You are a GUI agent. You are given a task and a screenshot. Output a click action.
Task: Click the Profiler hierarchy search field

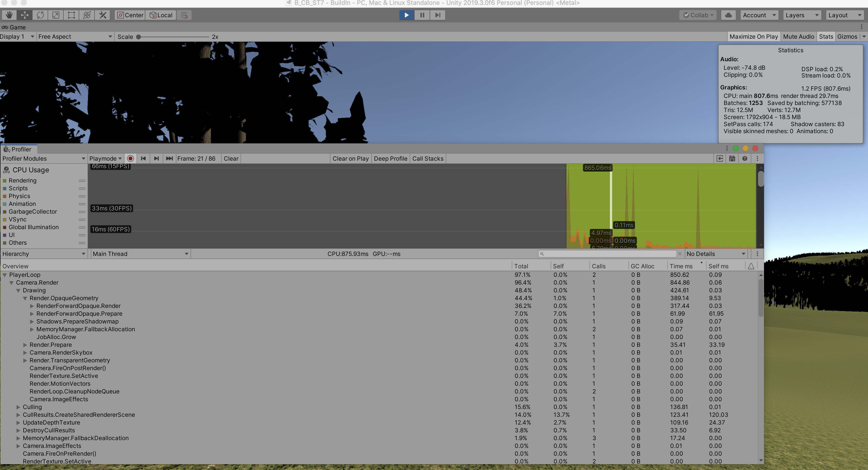click(607, 254)
